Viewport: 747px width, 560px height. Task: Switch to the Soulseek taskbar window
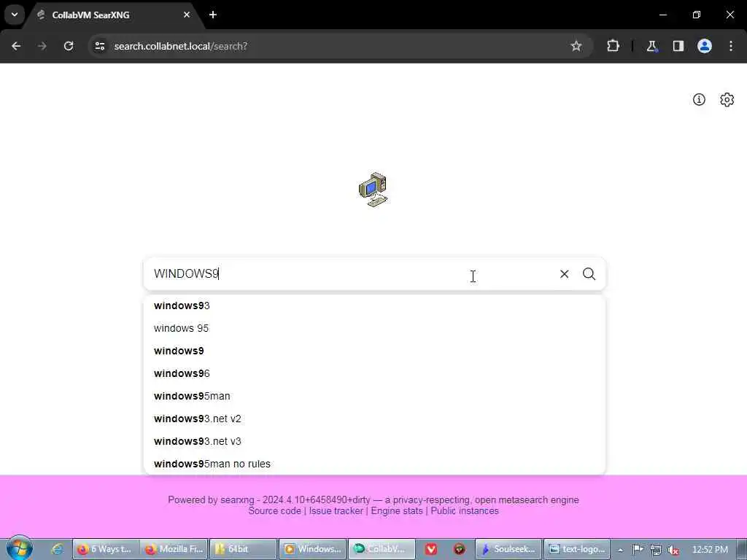(508, 549)
